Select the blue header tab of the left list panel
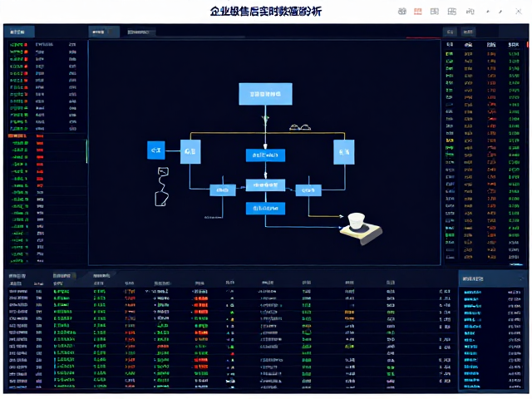 tap(19, 32)
